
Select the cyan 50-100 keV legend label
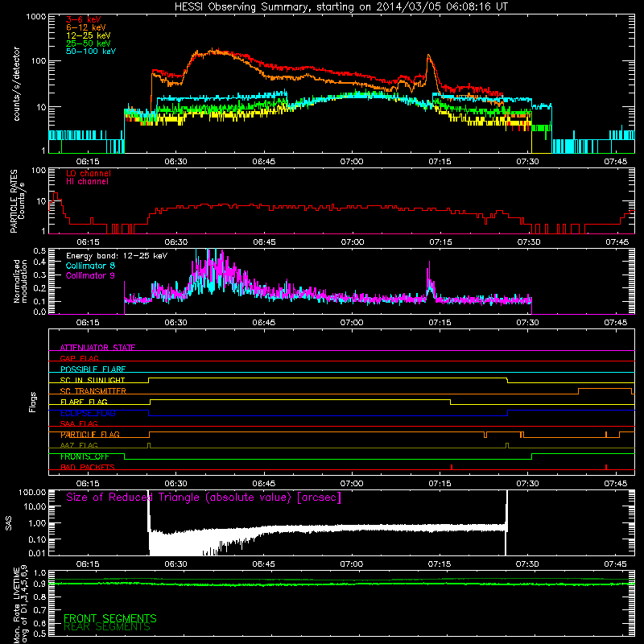(91, 52)
